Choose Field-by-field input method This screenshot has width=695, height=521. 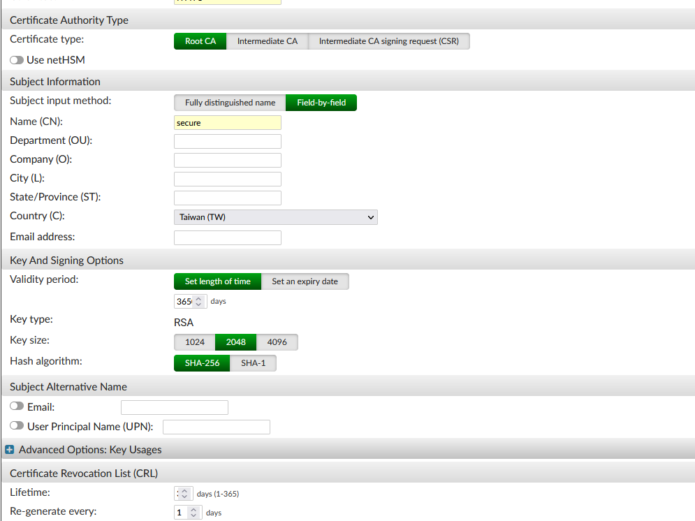pos(321,102)
